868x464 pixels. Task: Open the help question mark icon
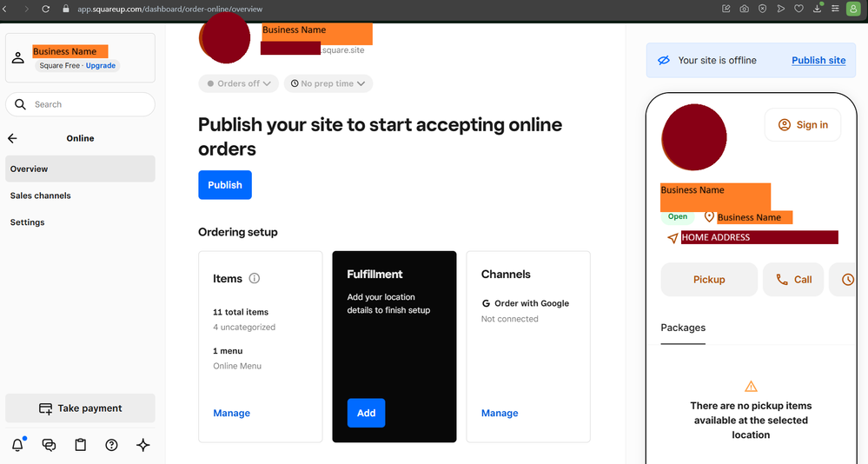(x=112, y=445)
